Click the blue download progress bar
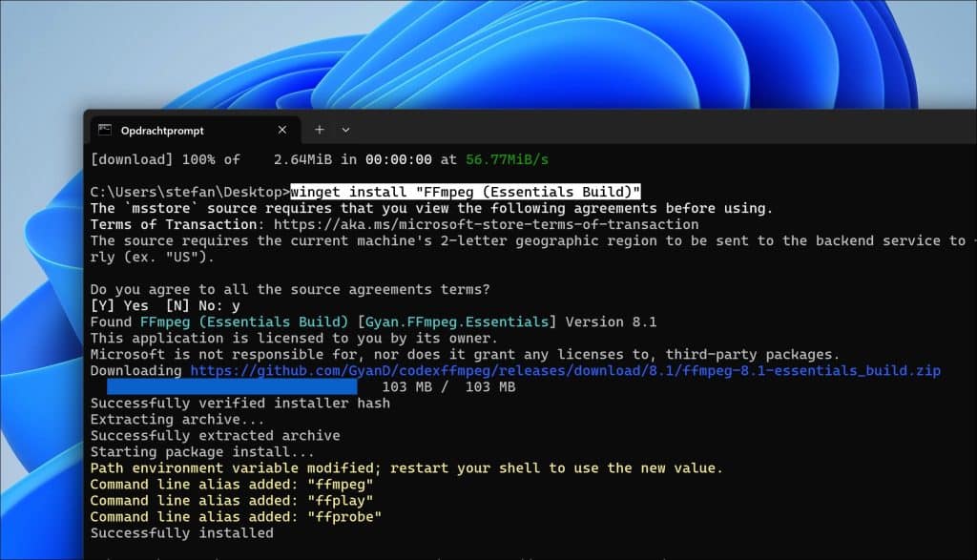977x560 pixels. tap(234, 386)
